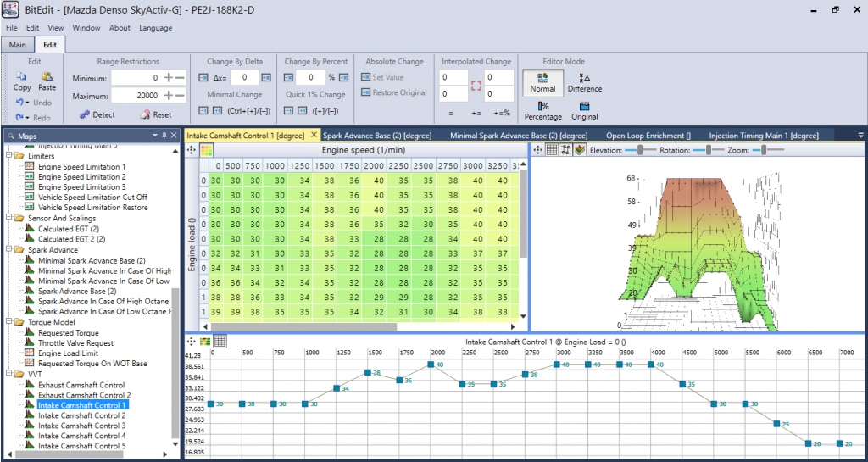The image size is (868, 462).
Task: Select Difference editor mode
Action: point(585,82)
